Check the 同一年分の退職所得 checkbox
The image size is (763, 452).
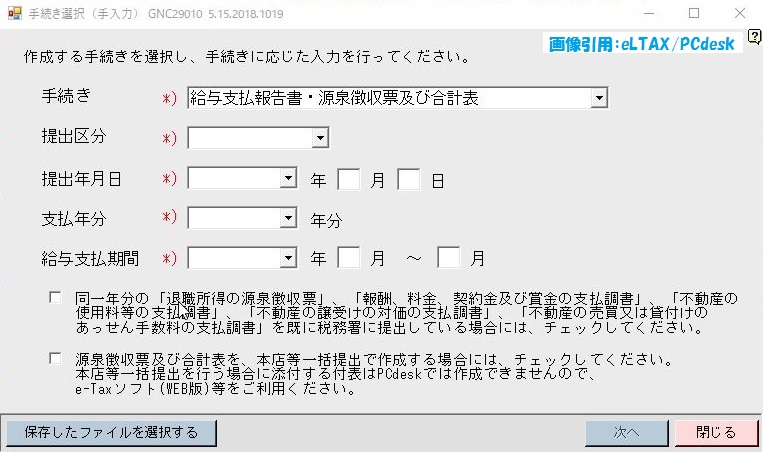pyautogui.click(x=55, y=297)
